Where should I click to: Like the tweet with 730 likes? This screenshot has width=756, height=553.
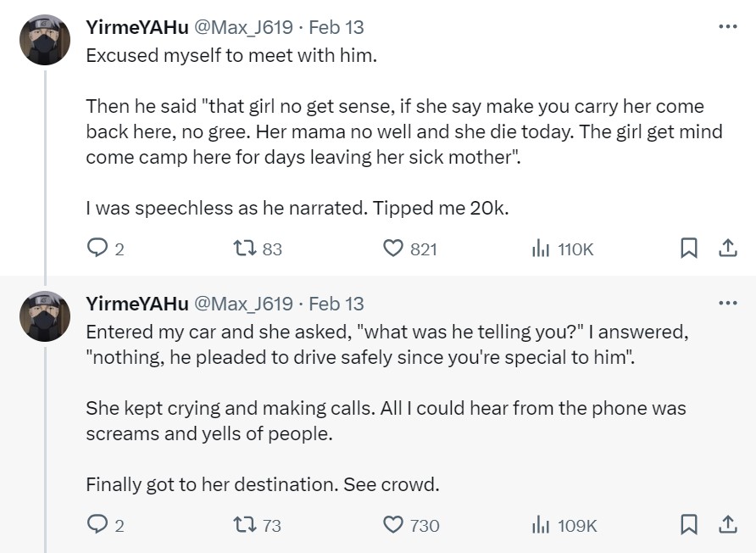(x=393, y=525)
